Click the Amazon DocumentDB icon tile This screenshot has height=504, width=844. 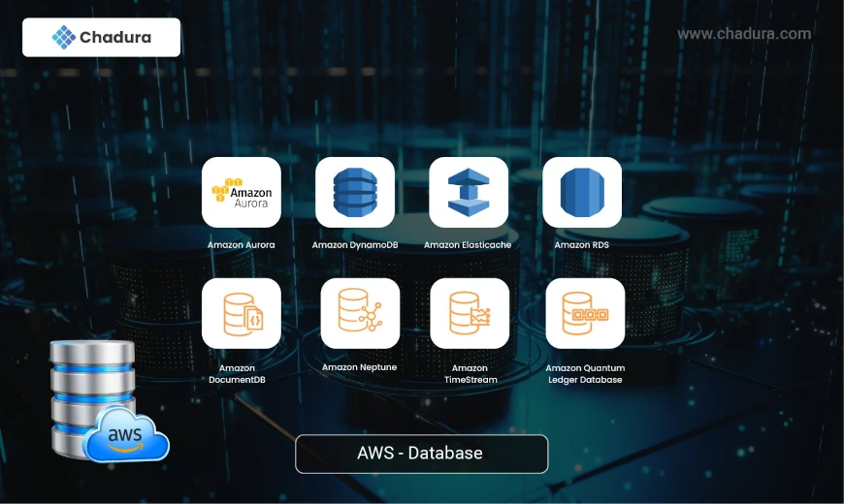(x=242, y=314)
